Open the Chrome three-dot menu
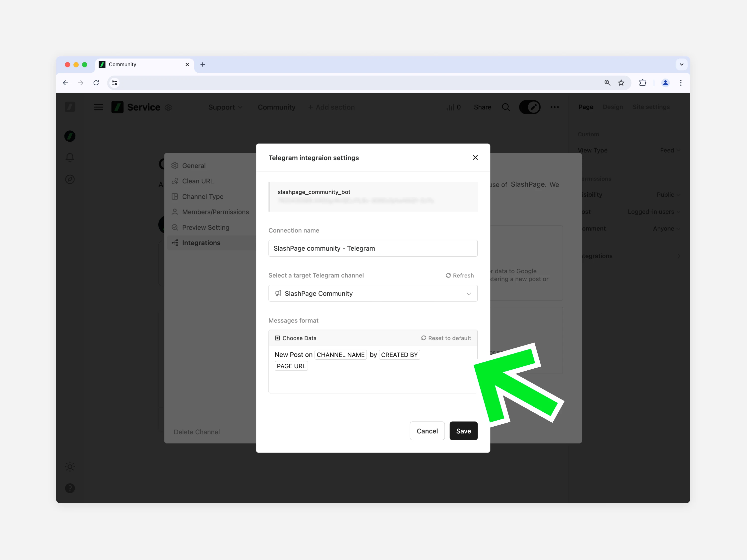The height and width of the screenshot is (560, 747). click(681, 83)
